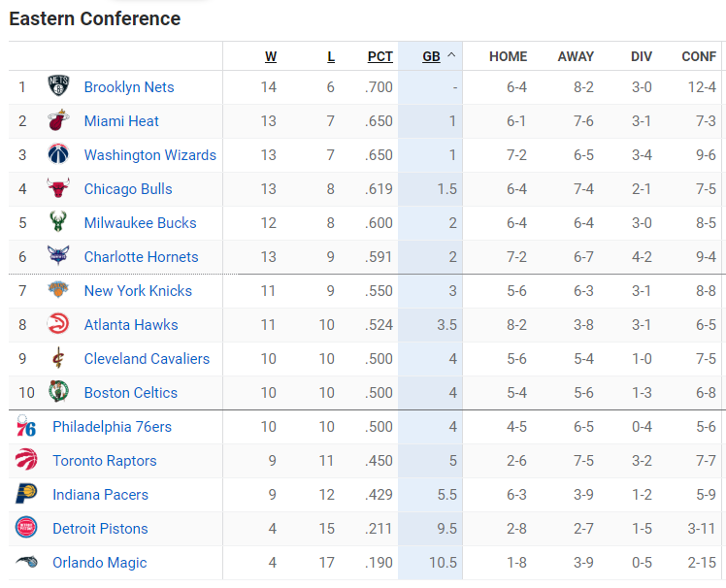The image size is (726, 588).
Task: Sort standings by PCT column
Action: tap(380, 56)
